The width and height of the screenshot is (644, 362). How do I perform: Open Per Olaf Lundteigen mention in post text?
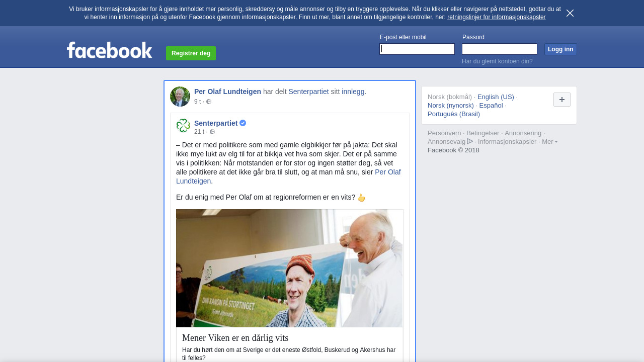(288, 176)
